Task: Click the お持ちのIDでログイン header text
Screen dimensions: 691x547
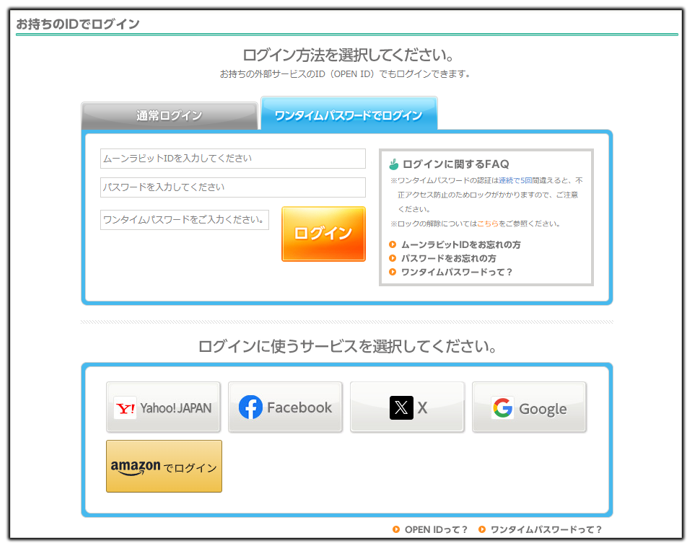Action: 78,24
